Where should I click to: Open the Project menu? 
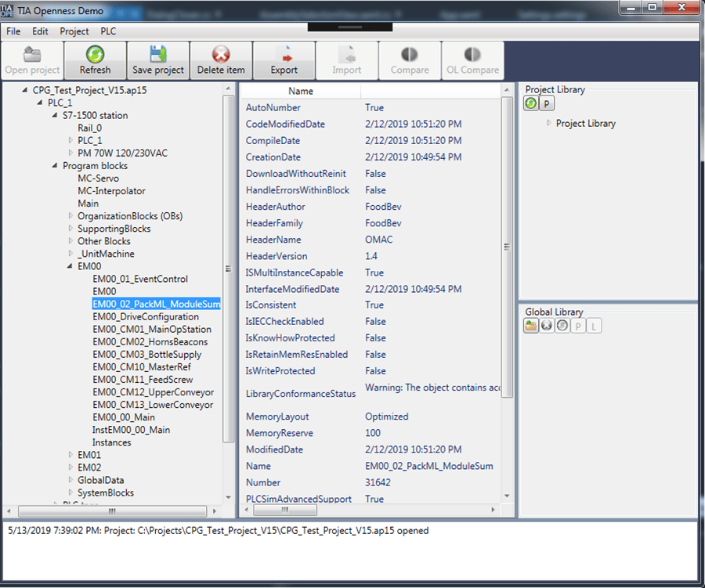click(x=74, y=31)
